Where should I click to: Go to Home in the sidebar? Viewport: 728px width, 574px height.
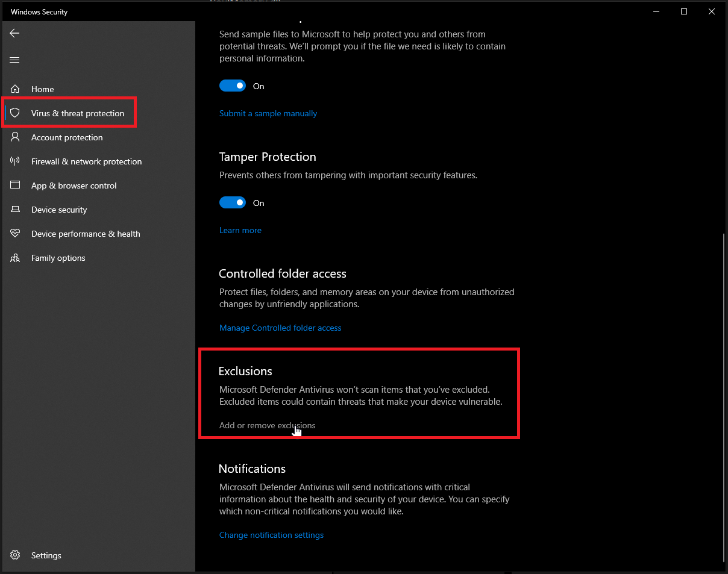point(43,89)
